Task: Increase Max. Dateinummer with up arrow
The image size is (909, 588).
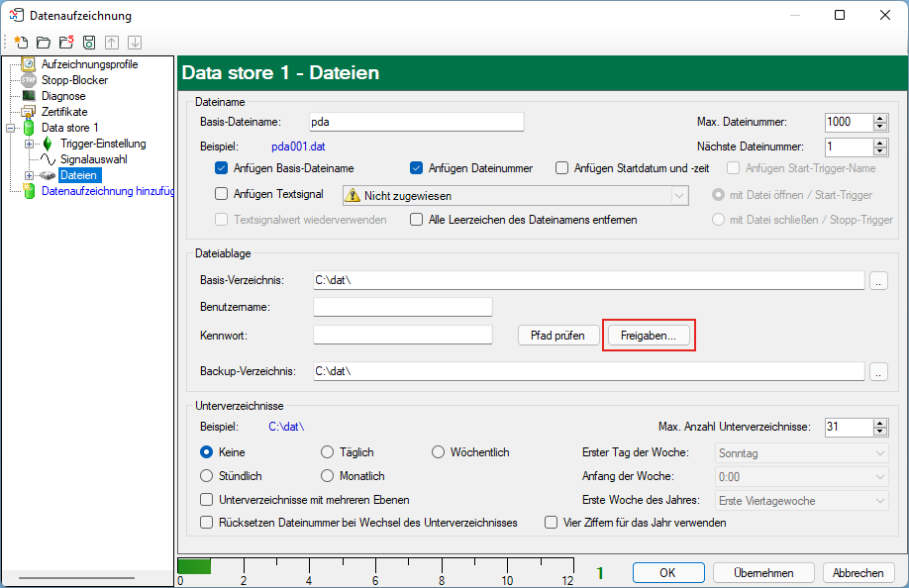Action: click(x=879, y=118)
